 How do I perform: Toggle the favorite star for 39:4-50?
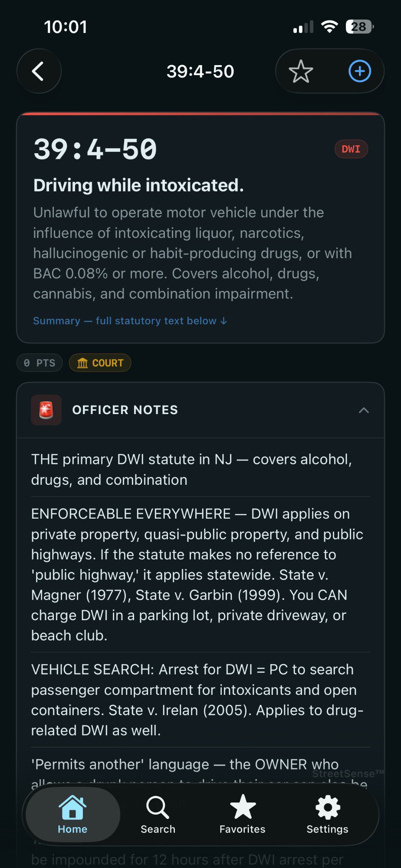[x=301, y=72]
